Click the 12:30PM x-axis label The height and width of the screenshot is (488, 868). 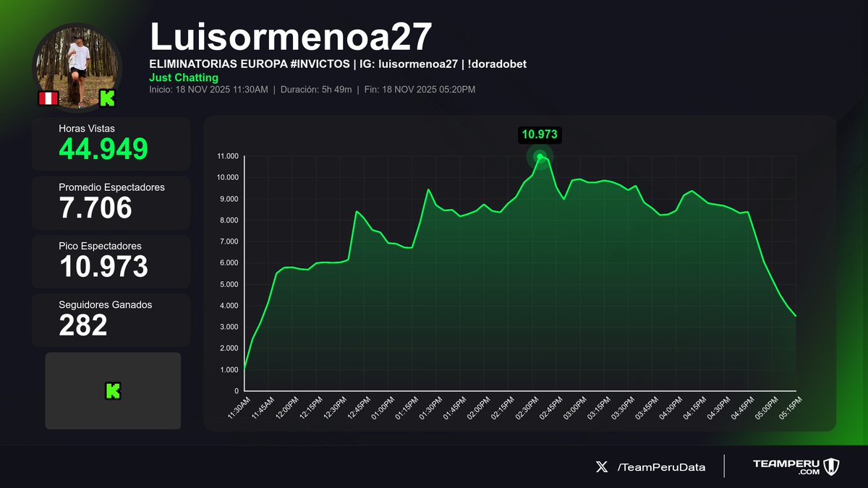coord(336,407)
